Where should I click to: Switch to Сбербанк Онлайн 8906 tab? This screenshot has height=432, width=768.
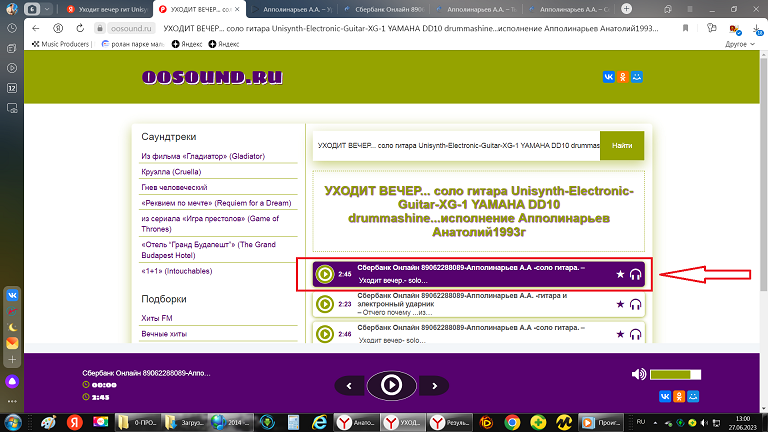point(384,9)
